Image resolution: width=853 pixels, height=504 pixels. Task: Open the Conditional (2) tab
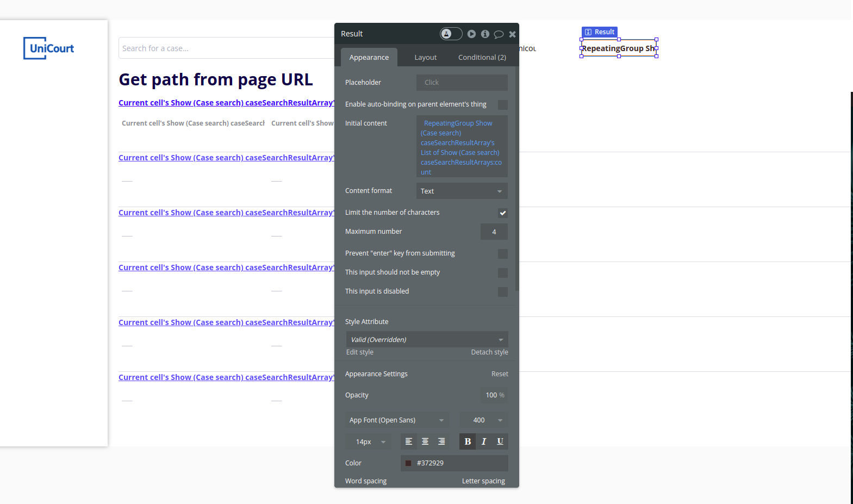[x=482, y=57]
